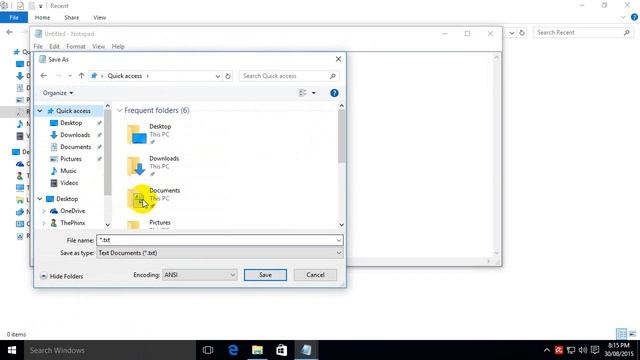Viewport: 640px width, 360px height.
Task: Show hidden system tray icons
Action: point(547,350)
